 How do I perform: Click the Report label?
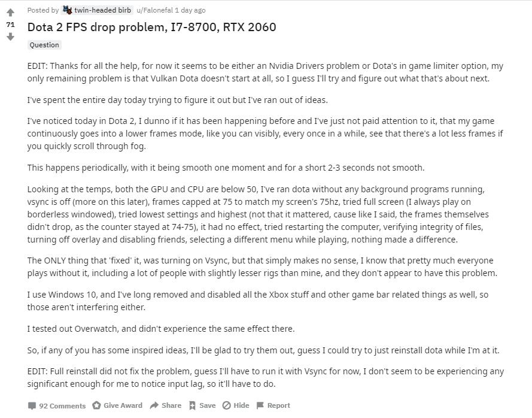pyautogui.click(x=278, y=405)
